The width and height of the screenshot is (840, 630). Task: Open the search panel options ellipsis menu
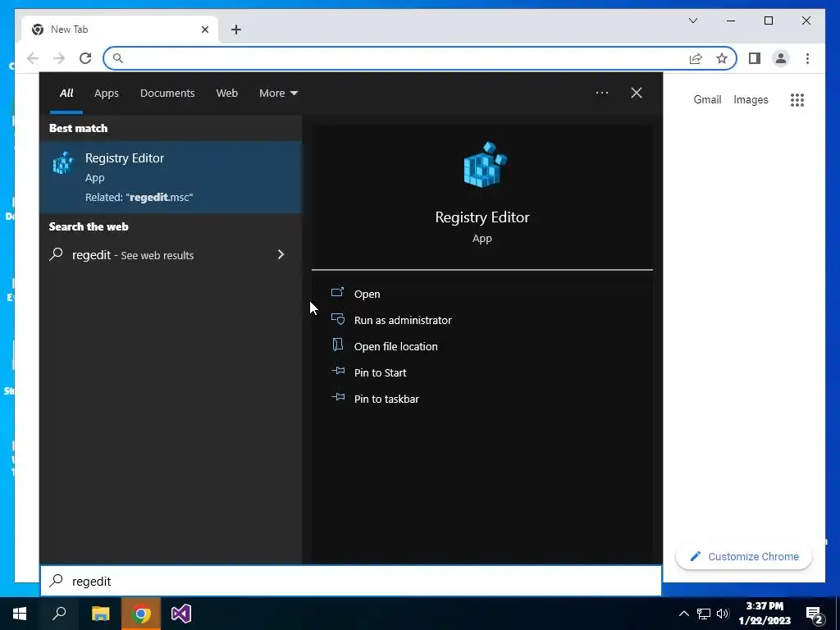[x=601, y=93]
